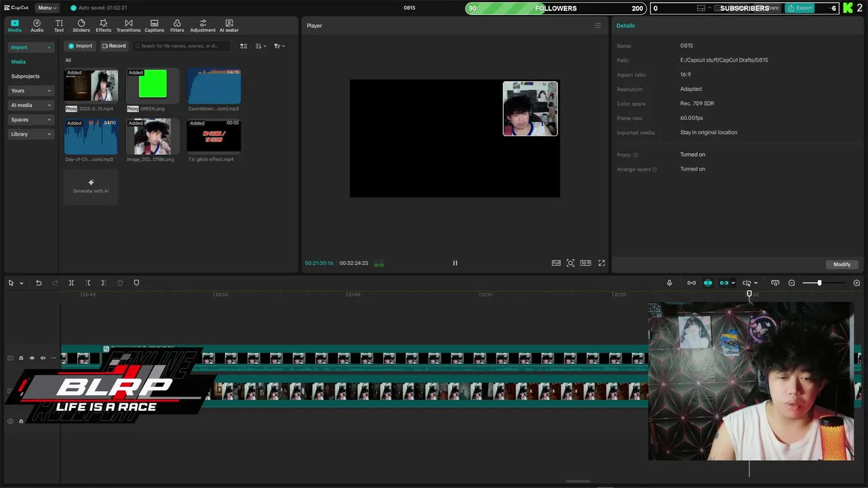The height and width of the screenshot is (488, 868).
Task: Click the Import media button
Action: (80, 46)
